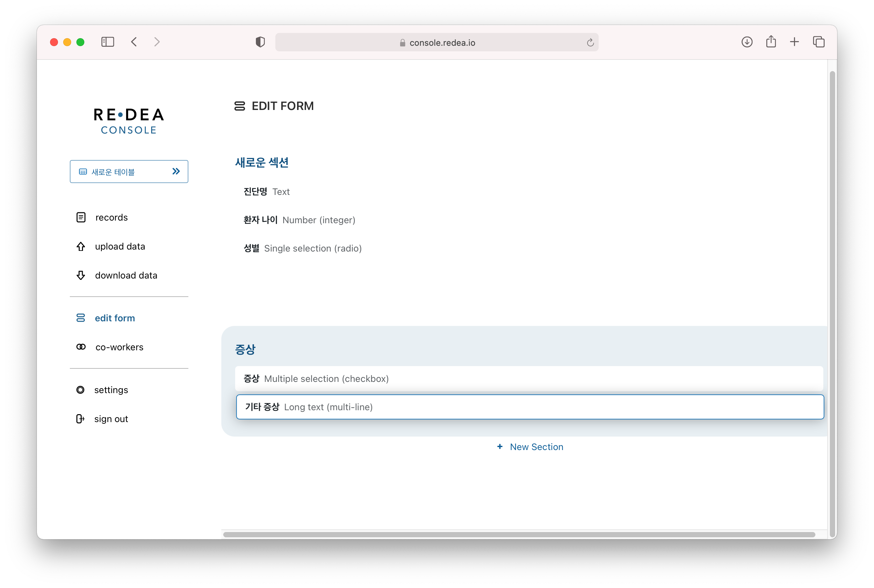Click the download data arrow icon
874x588 pixels.
coord(81,275)
